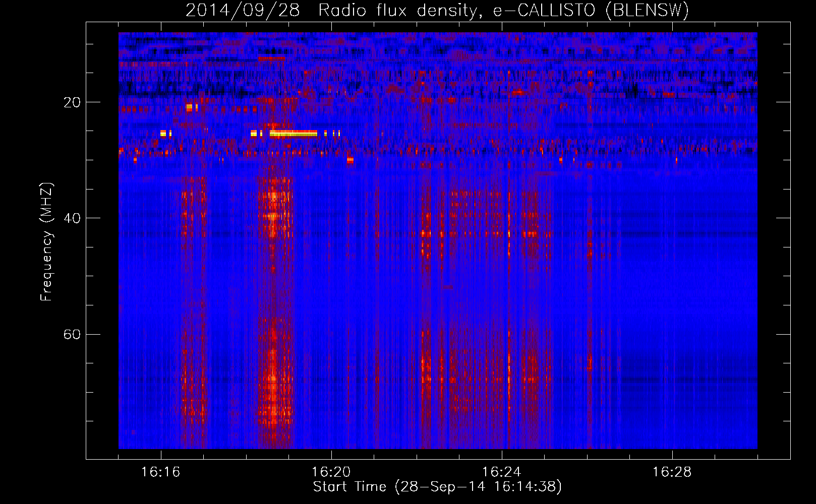Click the "Start Time (28-Sep-14 16:14:38)" label
This screenshot has height=504, width=816.
pos(437,487)
